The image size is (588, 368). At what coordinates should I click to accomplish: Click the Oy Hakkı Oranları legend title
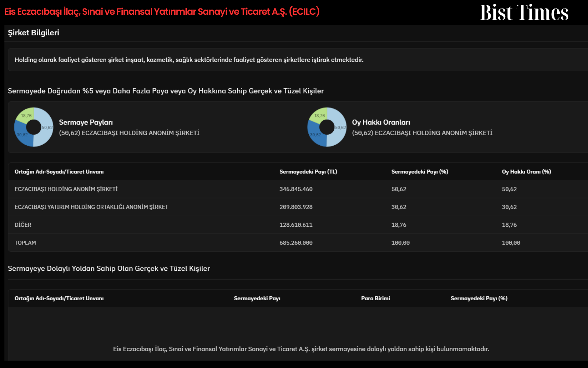click(x=381, y=122)
